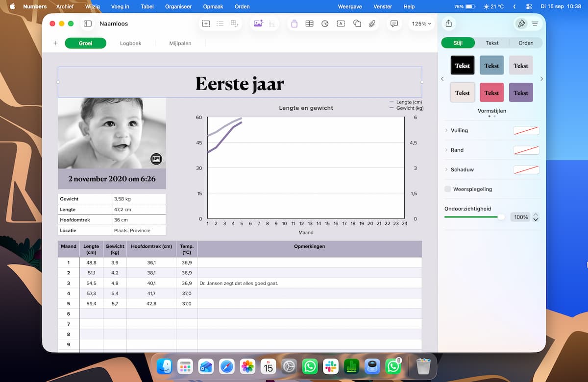
Task: Select the baby photo image
Action: (112, 133)
